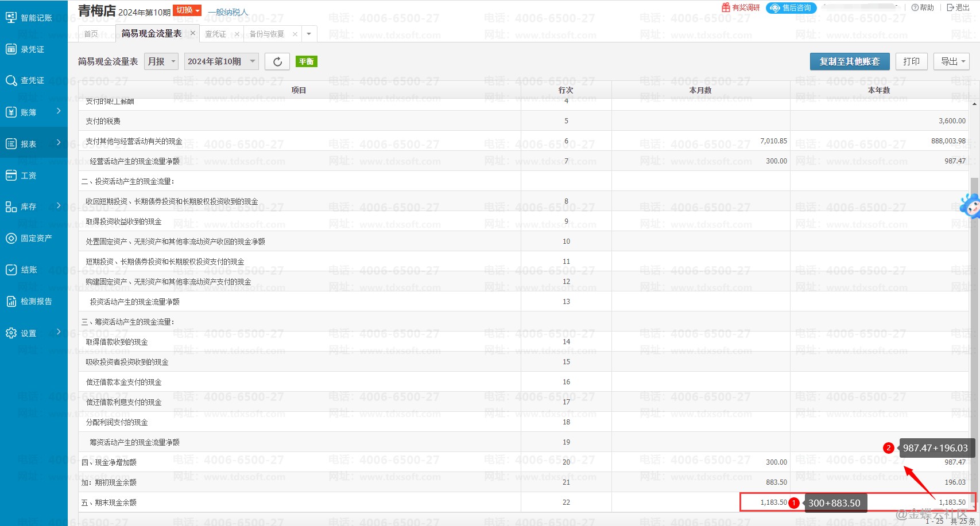Expand the 报表 submenu chevron

click(59, 142)
